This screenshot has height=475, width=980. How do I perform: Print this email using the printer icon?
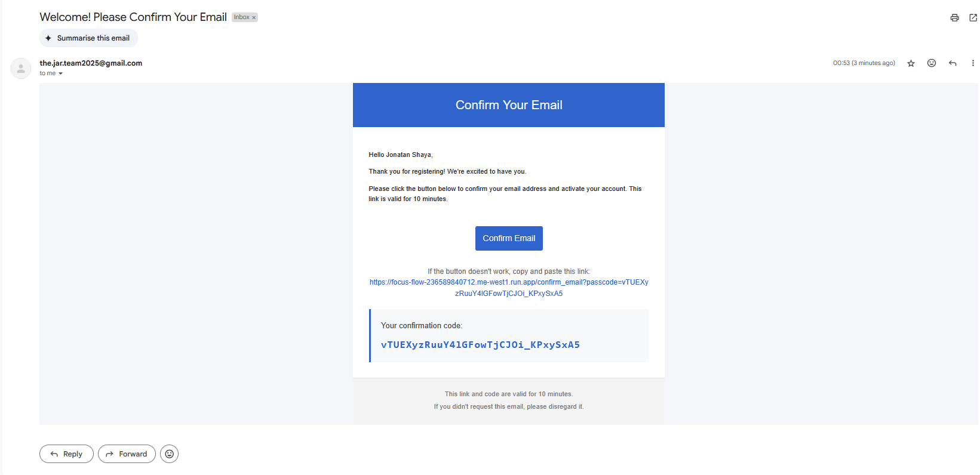954,18
